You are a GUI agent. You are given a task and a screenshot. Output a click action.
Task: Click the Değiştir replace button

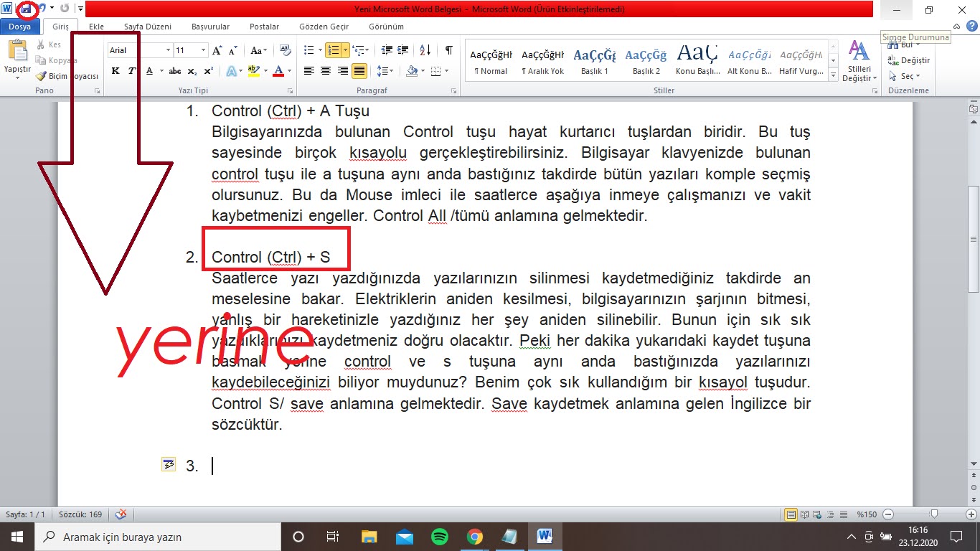click(x=908, y=60)
